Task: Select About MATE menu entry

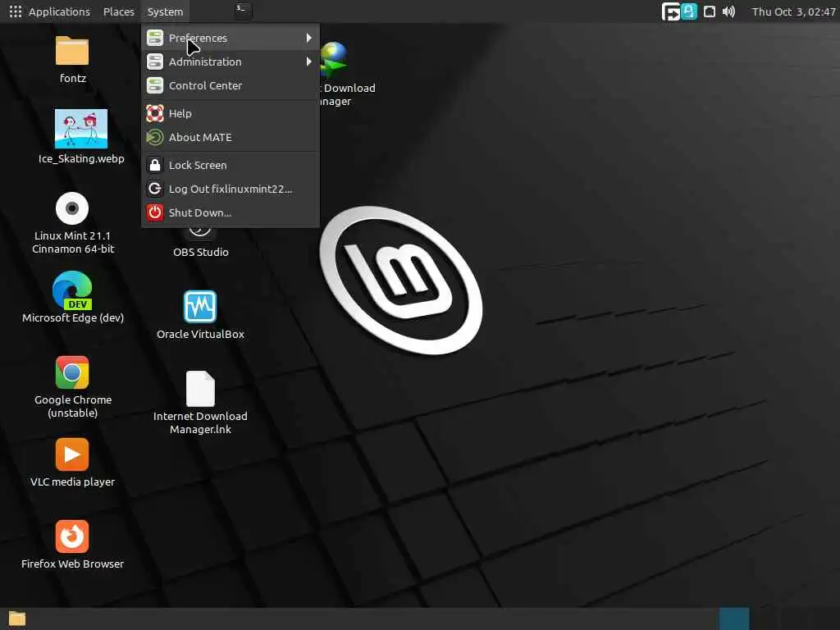Action: point(231,137)
